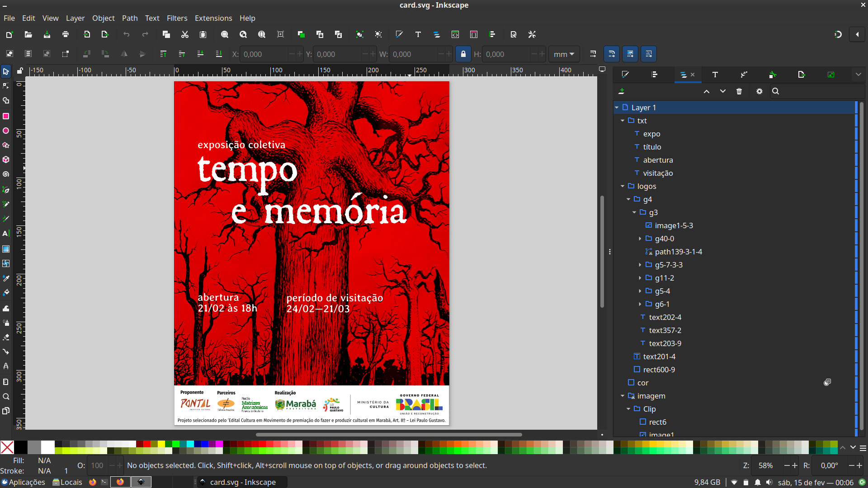Select the Selector arrow tool
The width and height of the screenshot is (868, 488).
point(6,71)
